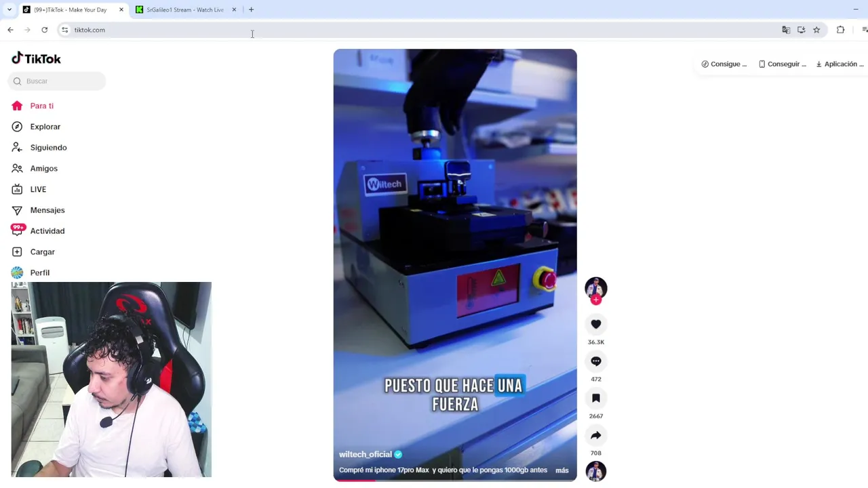Open comments via speech bubble icon
This screenshot has height=488, width=868.
click(596, 361)
